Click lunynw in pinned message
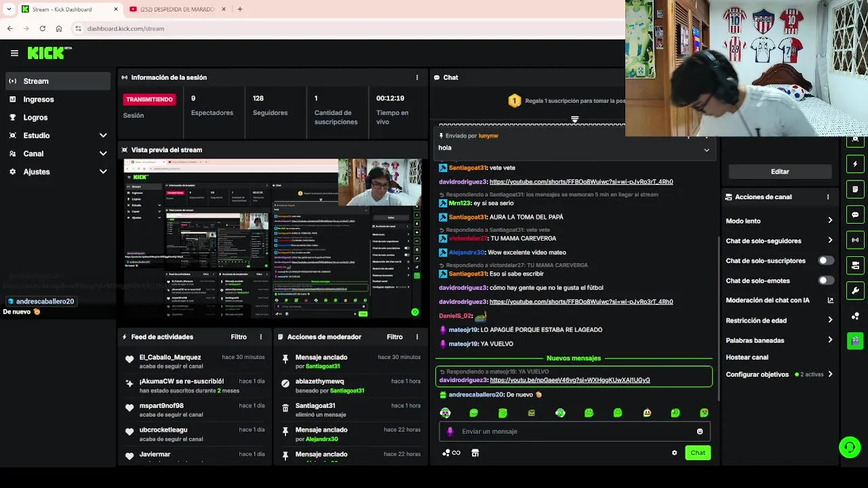The height and width of the screenshot is (488, 868). [488, 136]
